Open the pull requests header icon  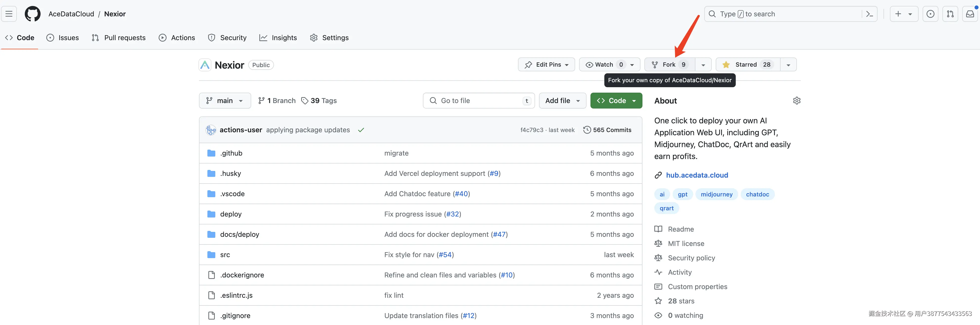point(950,14)
